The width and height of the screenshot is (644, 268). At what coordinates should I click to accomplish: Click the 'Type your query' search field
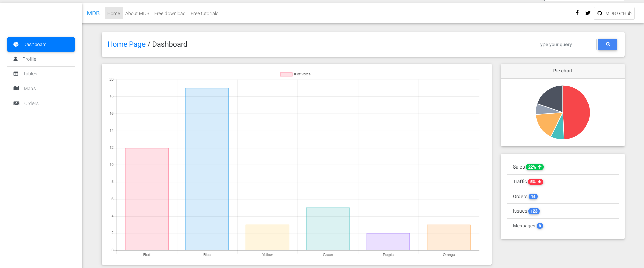pos(565,44)
